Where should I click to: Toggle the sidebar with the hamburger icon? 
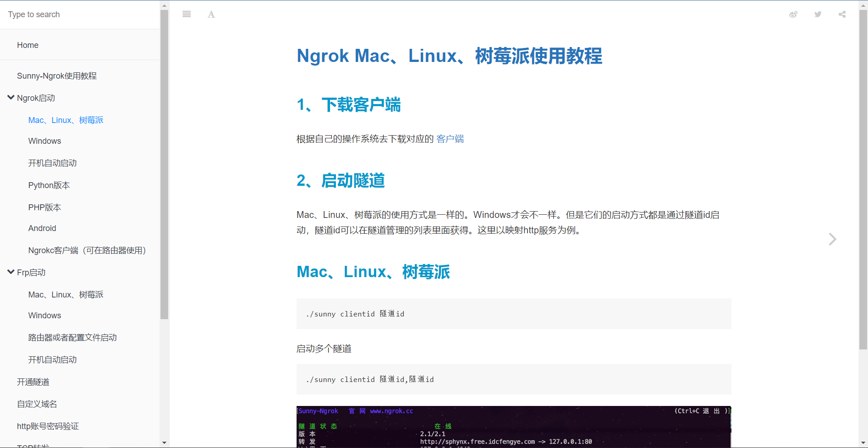tap(186, 14)
